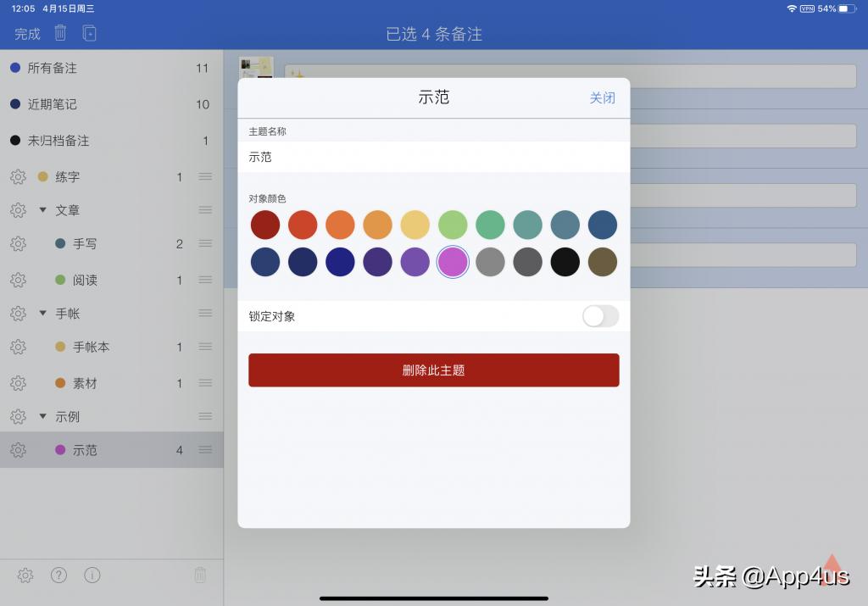This screenshot has height=606, width=868.
Task: Open the settings gear beside the 素材 subcategory
Action: point(19,381)
